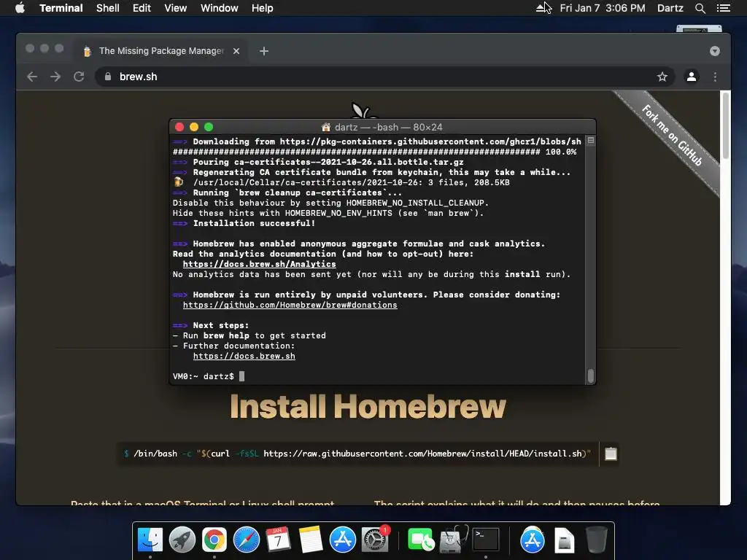Click the Install Homebrew heading
The width and height of the screenshot is (747, 560).
(x=368, y=407)
